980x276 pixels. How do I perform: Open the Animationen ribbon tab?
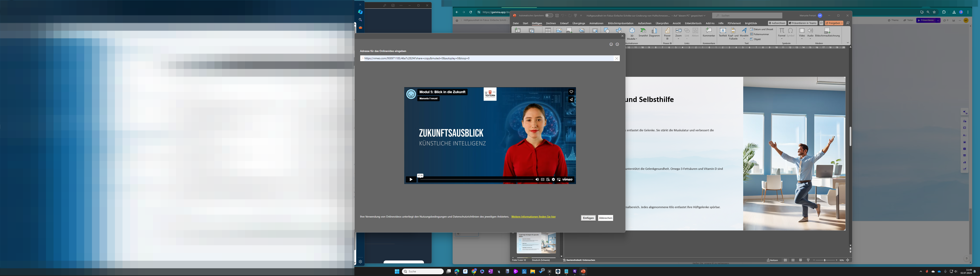pos(597,23)
